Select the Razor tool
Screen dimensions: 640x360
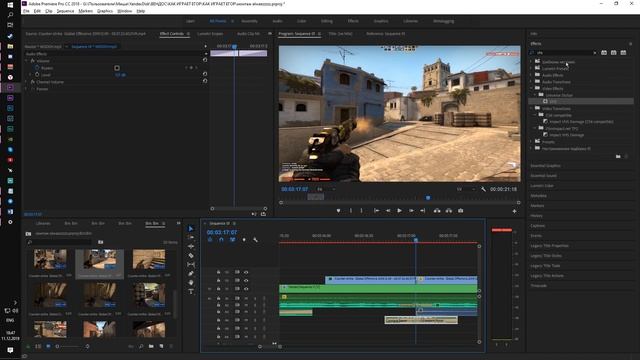pos(191,256)
